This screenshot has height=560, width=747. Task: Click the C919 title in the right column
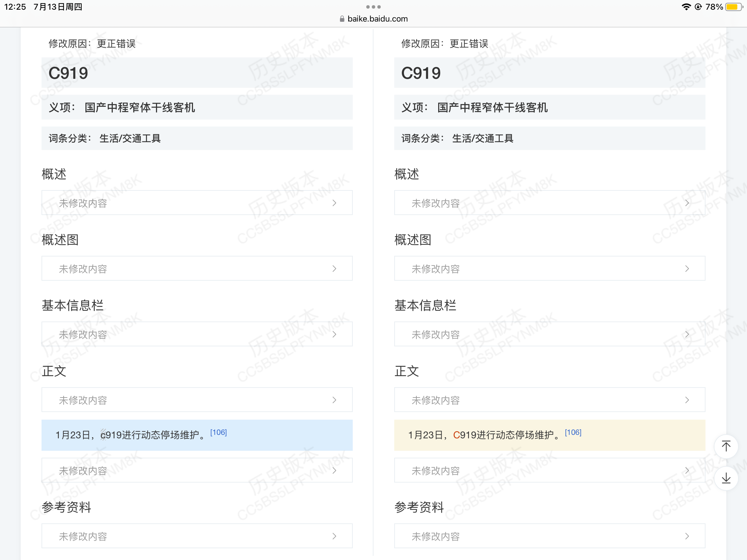pos(421,73)
